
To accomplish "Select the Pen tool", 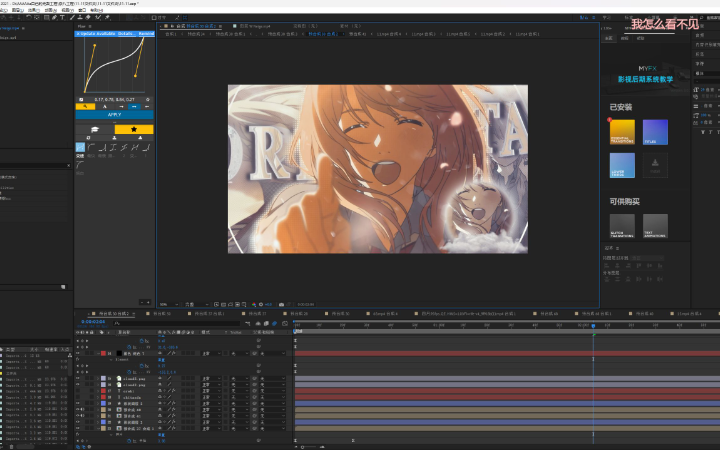I will point(54,17).
